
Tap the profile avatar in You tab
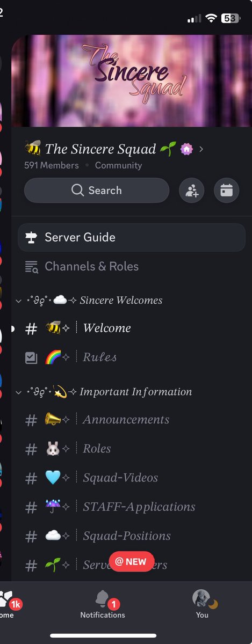tap(201, 598)
